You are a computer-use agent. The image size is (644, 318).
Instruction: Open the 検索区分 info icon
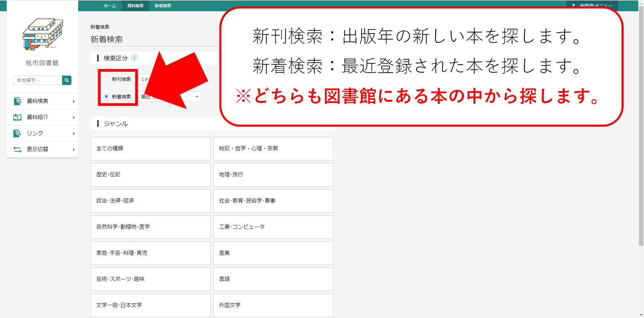point(135,58)
